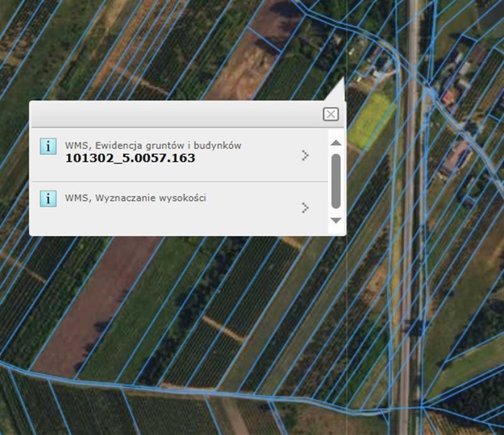Click info icon for Ewidencja gruntów i budynków
Viewport: 504px width, 435px height.
coord(49,146)
